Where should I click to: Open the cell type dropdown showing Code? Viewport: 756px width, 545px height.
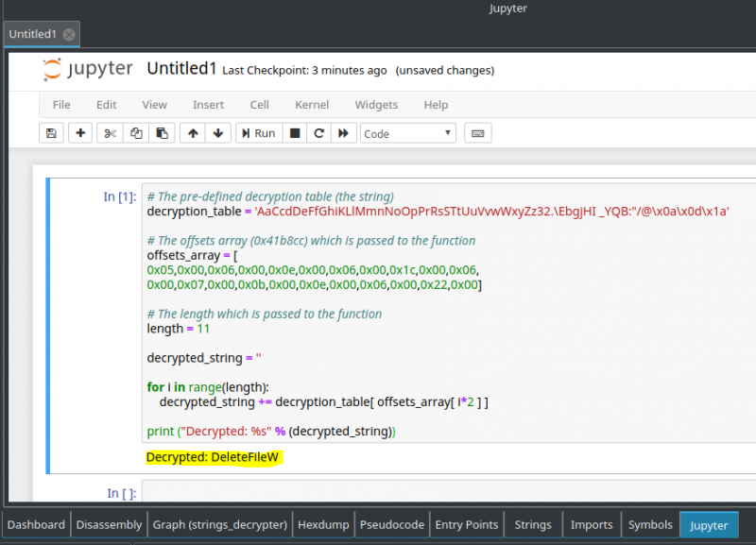[407, 132]
